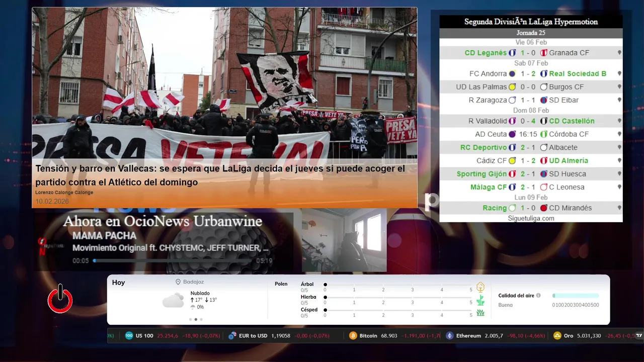Click the Césped pollen level slider
Screen dimensions: 644x362
point(398,310)
